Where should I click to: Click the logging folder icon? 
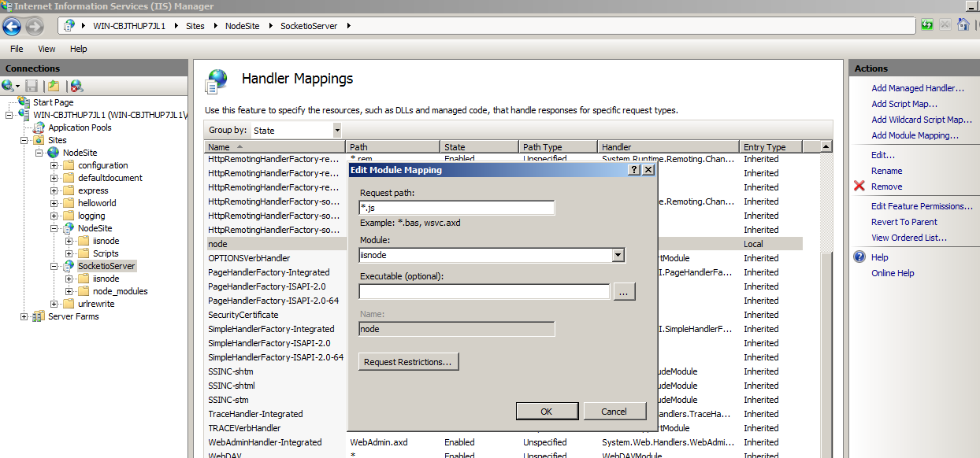point(69,216)
